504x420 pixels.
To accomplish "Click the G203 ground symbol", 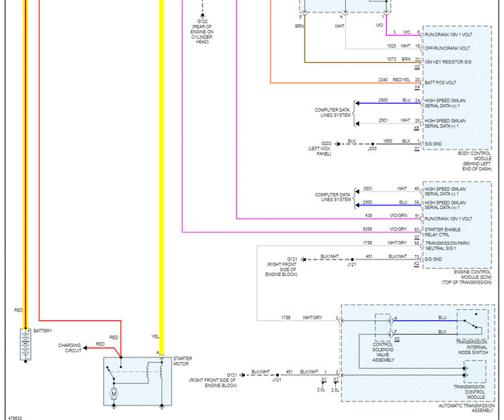I will (337, 144).
